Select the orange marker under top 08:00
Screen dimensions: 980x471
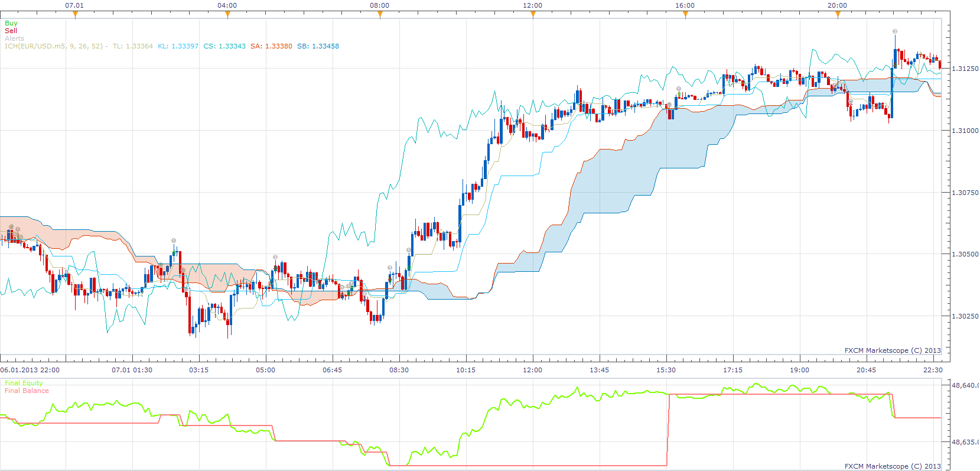(x=380, y=15)
